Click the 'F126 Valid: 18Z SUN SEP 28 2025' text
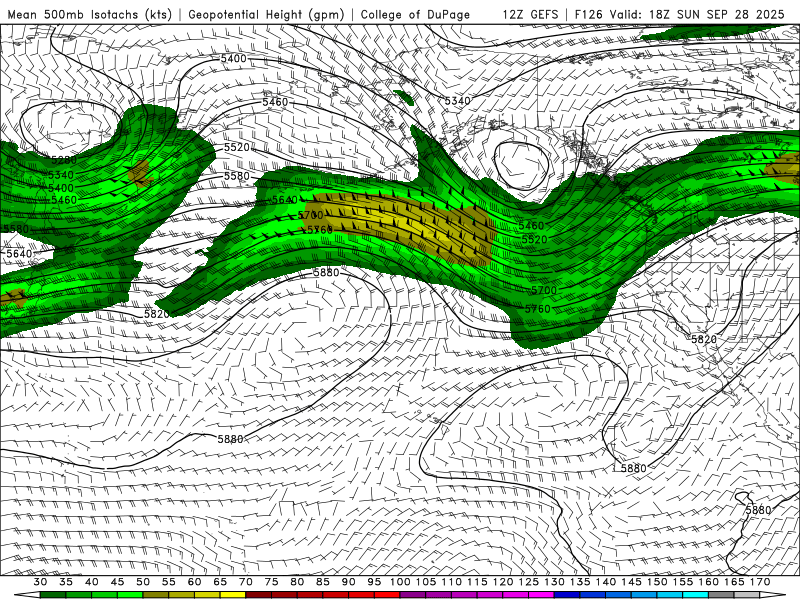The width and height of the screenshot is (800, 600). pos(680,14)
